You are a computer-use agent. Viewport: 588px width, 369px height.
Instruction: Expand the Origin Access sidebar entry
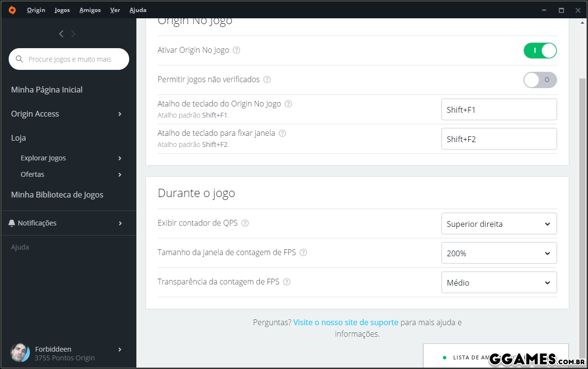click(x=67, y=114)
